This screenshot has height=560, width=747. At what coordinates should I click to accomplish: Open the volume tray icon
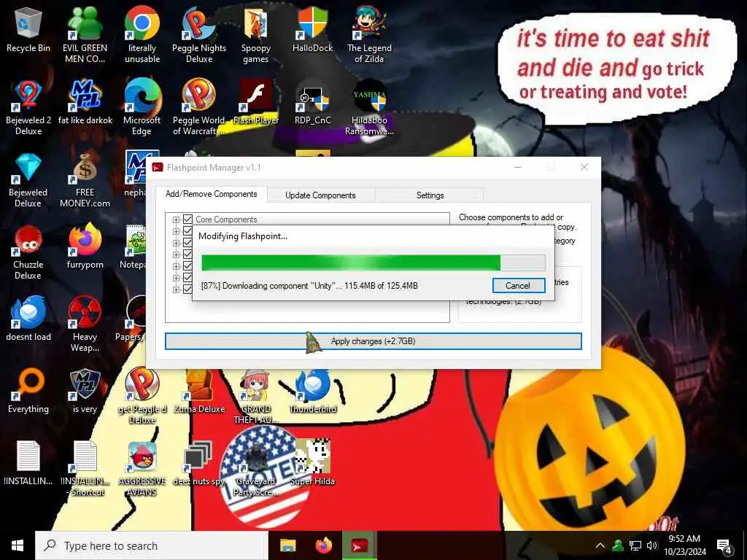[651, 545]
